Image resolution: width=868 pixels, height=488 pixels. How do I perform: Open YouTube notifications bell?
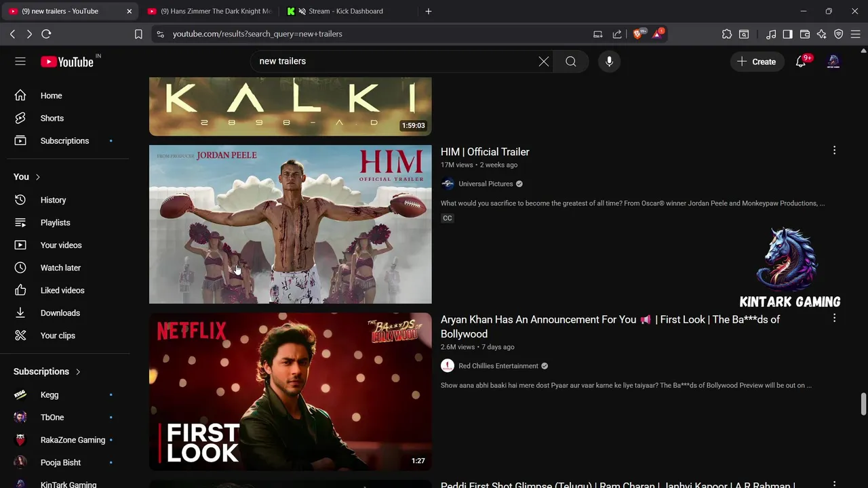click(x=801, y=62)
